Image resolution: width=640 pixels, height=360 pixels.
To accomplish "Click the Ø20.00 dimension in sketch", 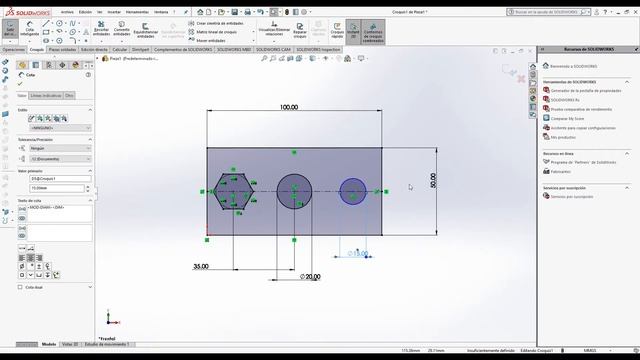I will (x=310, y=277).
